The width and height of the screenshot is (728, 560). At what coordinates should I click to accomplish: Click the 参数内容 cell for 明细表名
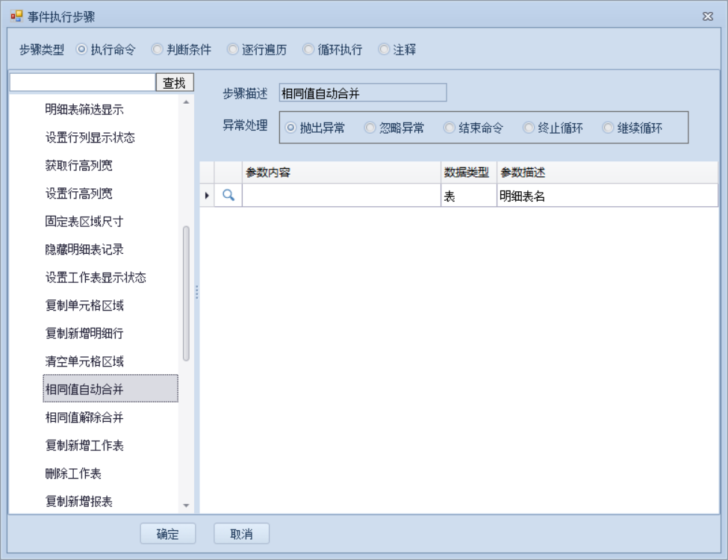341,196
